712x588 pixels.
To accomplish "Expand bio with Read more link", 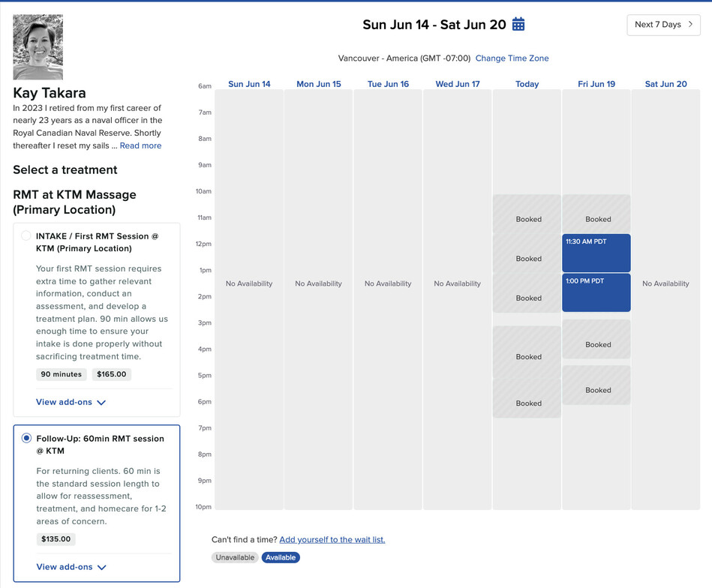I will 140,145.
